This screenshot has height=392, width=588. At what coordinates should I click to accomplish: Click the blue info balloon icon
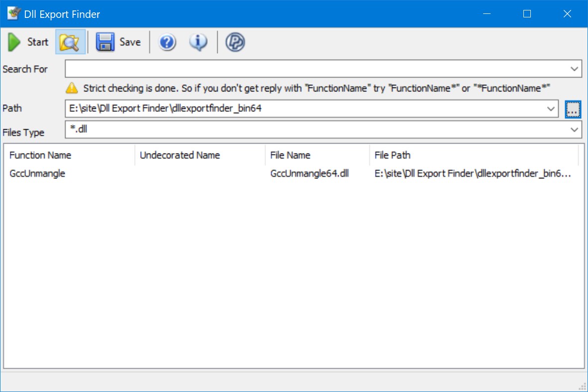point(198,42)
